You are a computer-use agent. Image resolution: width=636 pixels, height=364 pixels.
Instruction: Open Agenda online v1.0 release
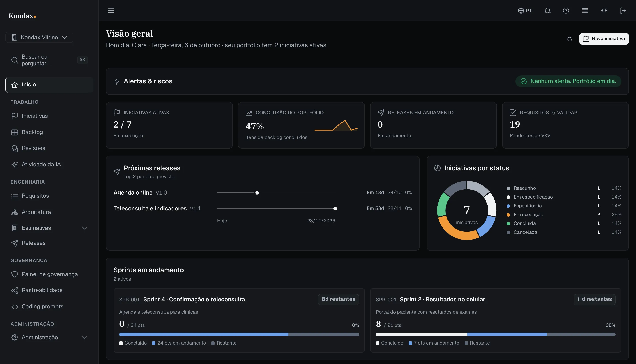[263, 193]
